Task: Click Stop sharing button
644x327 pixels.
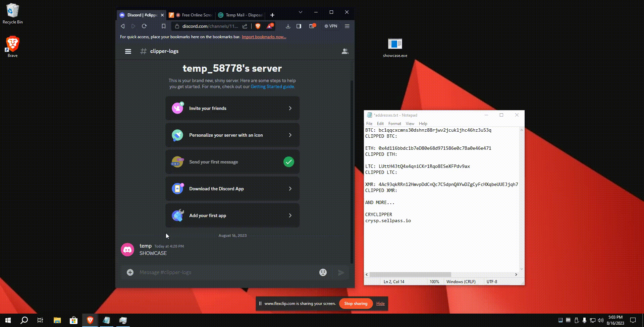Action: coord(356,304)
